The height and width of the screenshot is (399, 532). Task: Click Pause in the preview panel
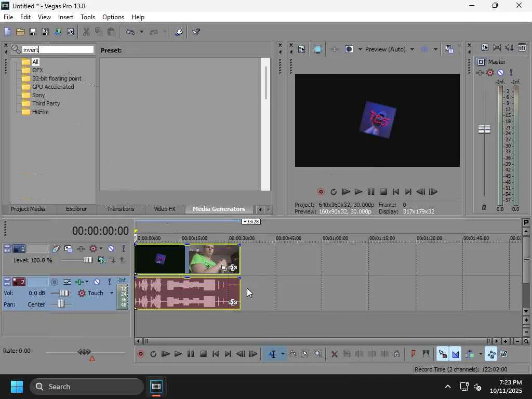[371, 192]
